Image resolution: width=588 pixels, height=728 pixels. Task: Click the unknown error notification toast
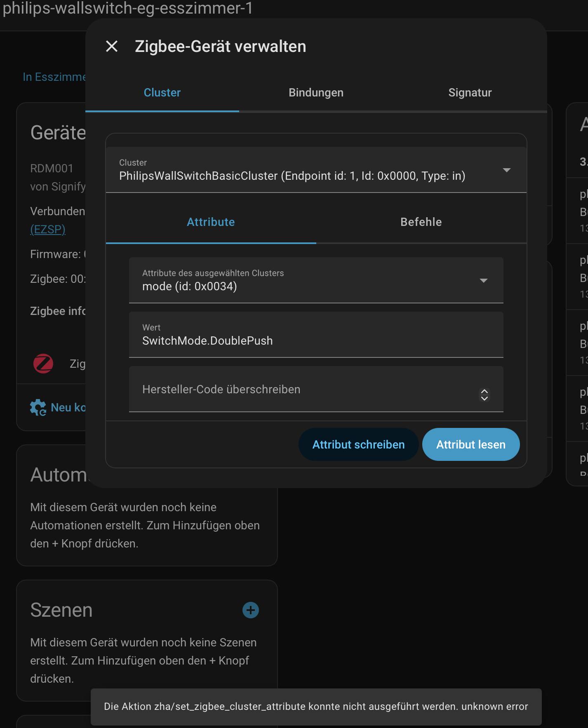(316, 707)
